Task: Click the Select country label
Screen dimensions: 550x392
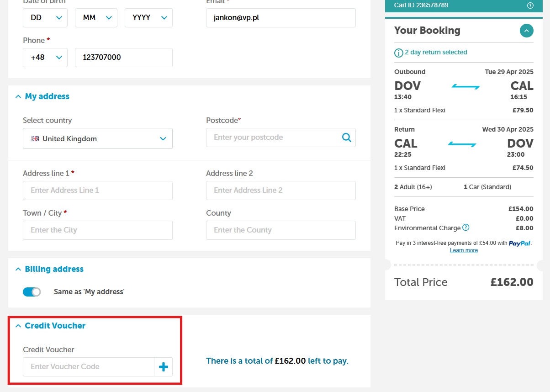Action: click(x=48, y=121)
